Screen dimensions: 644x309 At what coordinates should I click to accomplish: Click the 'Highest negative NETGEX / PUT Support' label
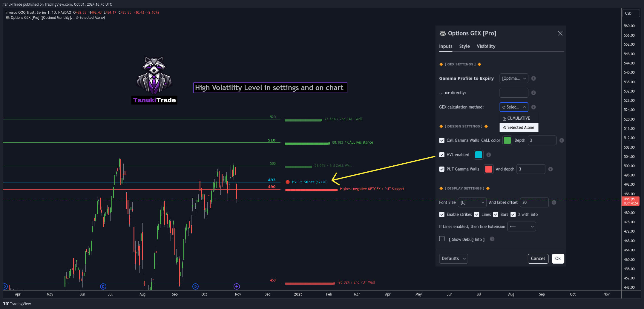(372, 189)
